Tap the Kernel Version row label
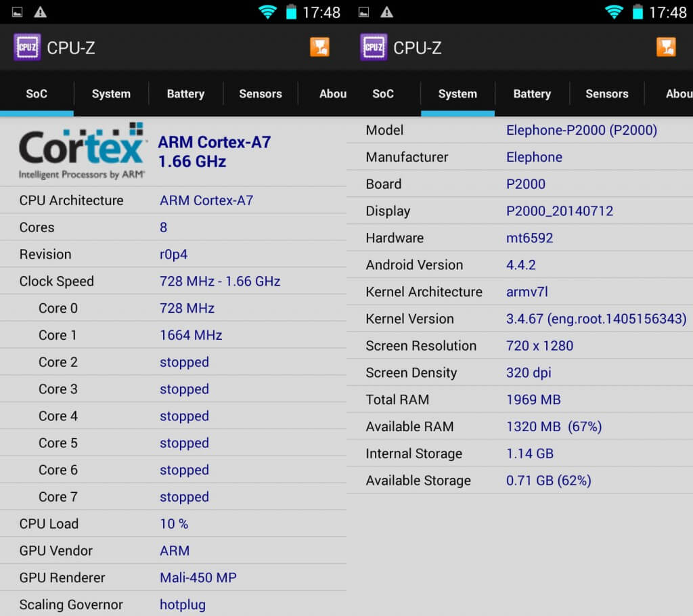This screenshot has width=693, height=616. [409, 319]
